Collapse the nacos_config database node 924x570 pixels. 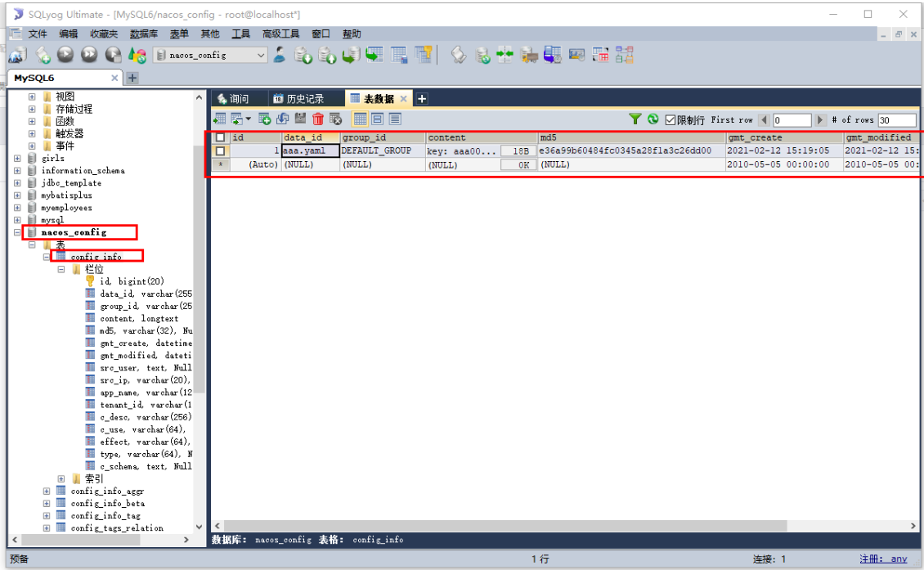[17, 232]
